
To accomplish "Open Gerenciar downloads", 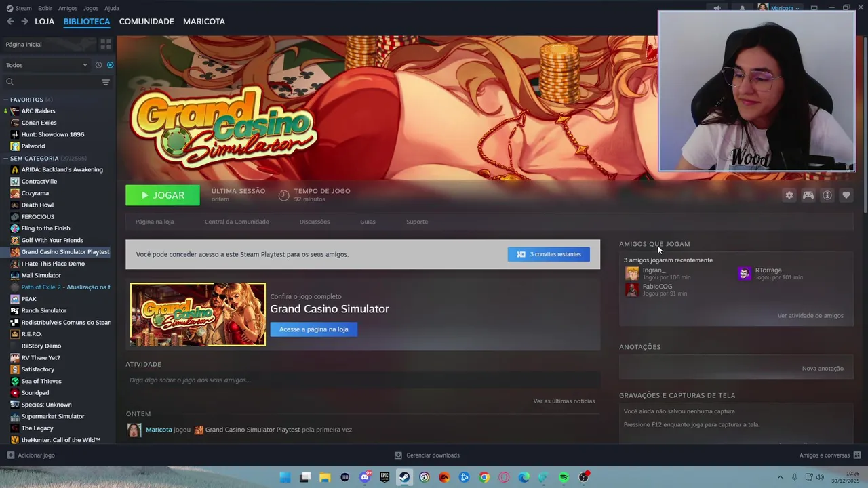I will pos(427,455).
